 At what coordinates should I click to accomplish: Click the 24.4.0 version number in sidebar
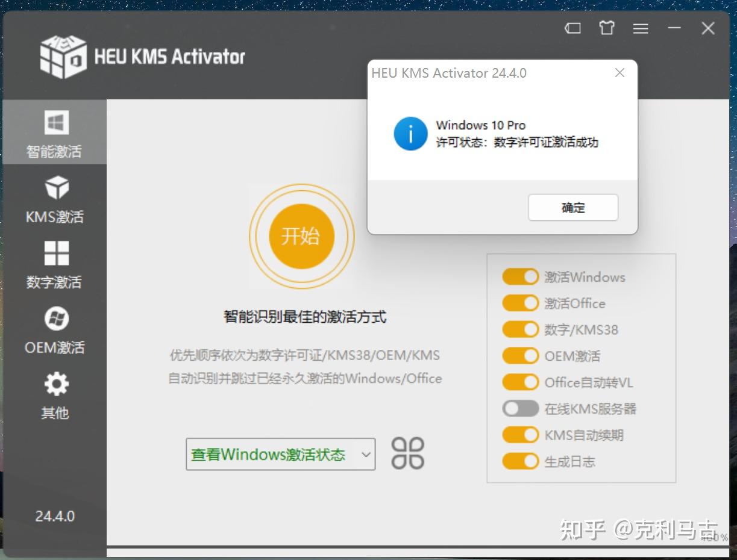click(55, 516)
